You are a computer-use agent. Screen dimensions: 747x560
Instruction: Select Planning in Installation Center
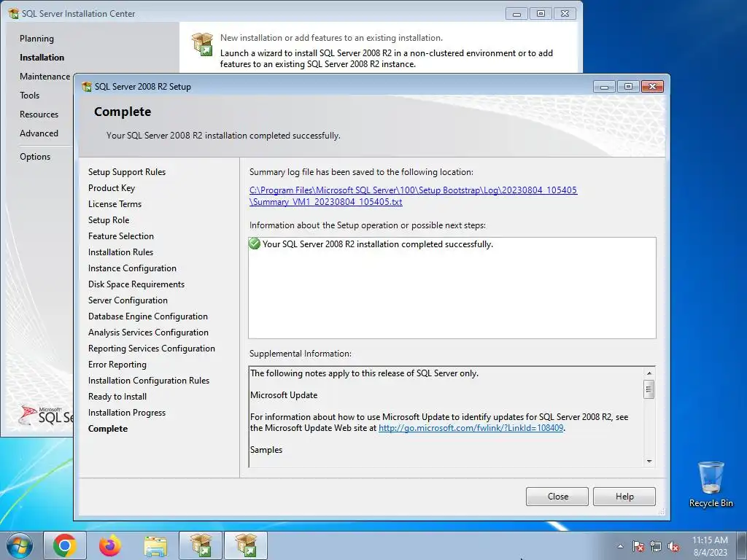pos(36,39)
